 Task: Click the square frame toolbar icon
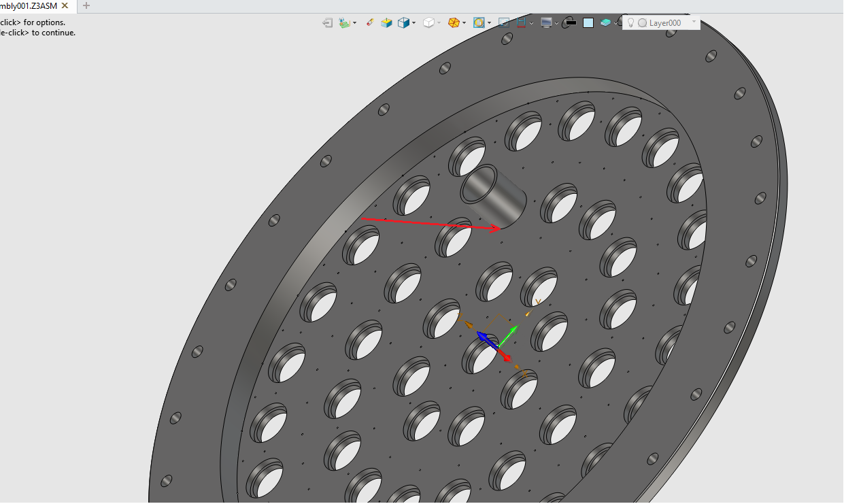(x=504, y=22)
